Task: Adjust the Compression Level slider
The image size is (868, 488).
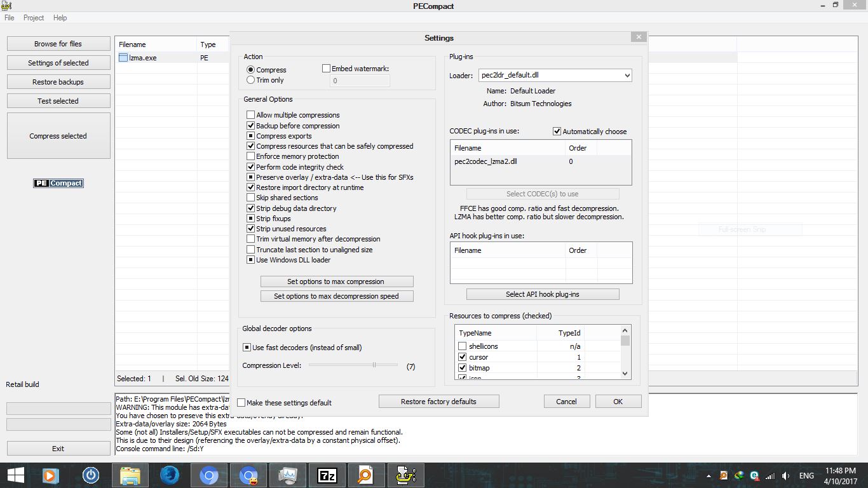Action: point(374,365)
